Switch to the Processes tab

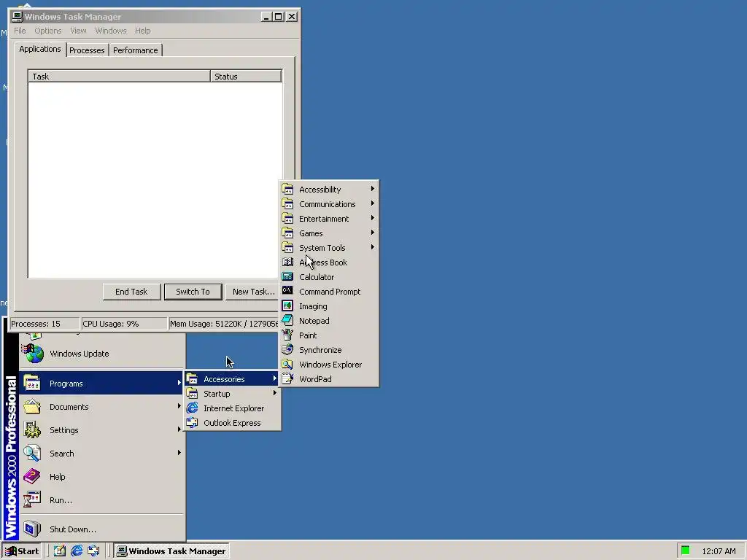coord(87,50)
